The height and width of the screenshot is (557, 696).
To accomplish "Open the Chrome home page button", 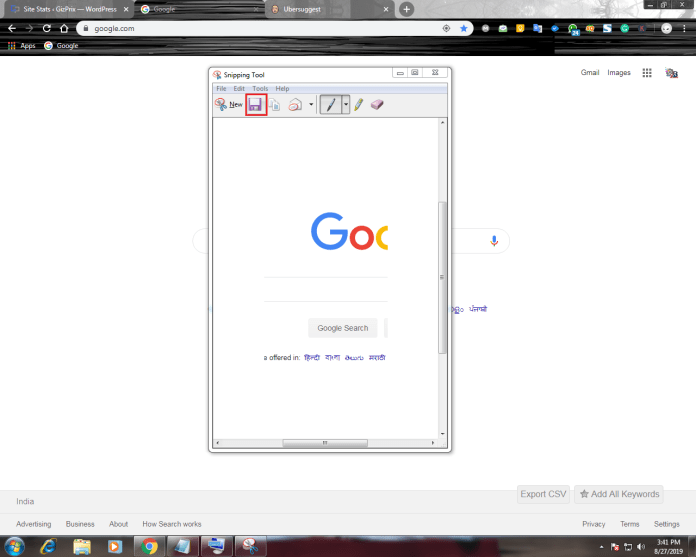I will 64,28.
